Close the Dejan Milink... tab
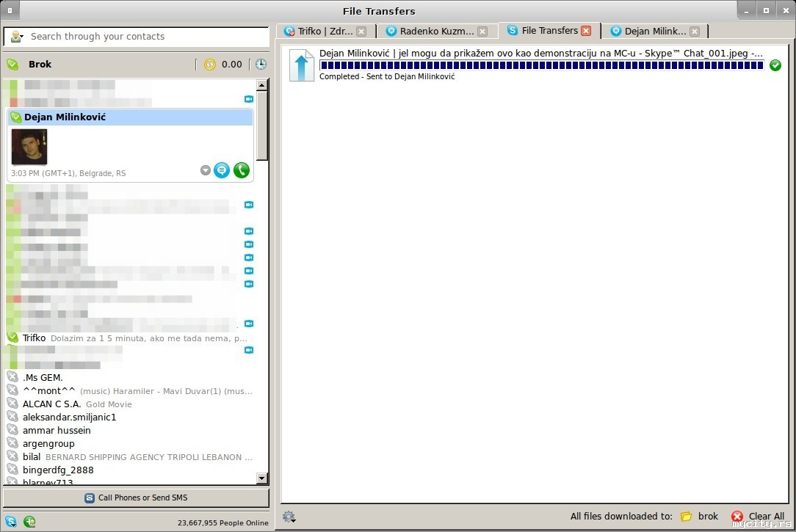796x532 pixels. 695,32
